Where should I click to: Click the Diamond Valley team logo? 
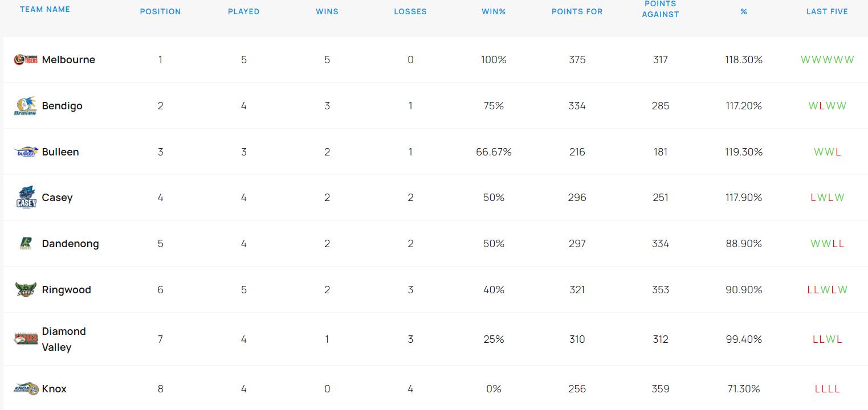click(26, 339)
